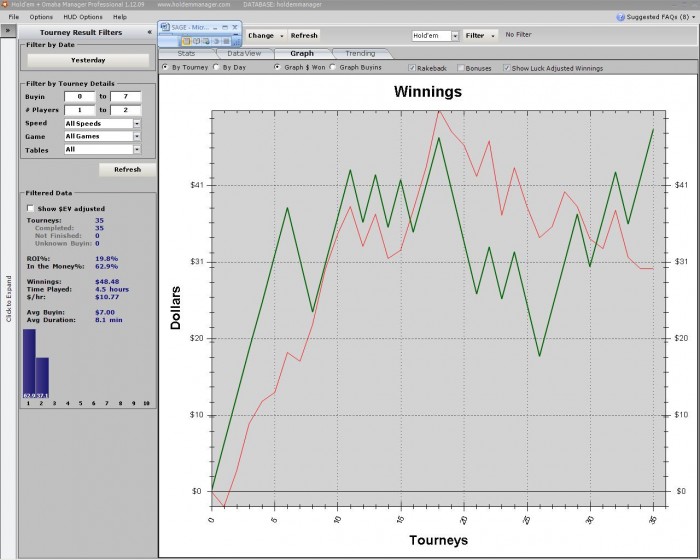Click the Hold'em Manager title bar icon
Screen dimensions: 700x560
coord(5,4)
